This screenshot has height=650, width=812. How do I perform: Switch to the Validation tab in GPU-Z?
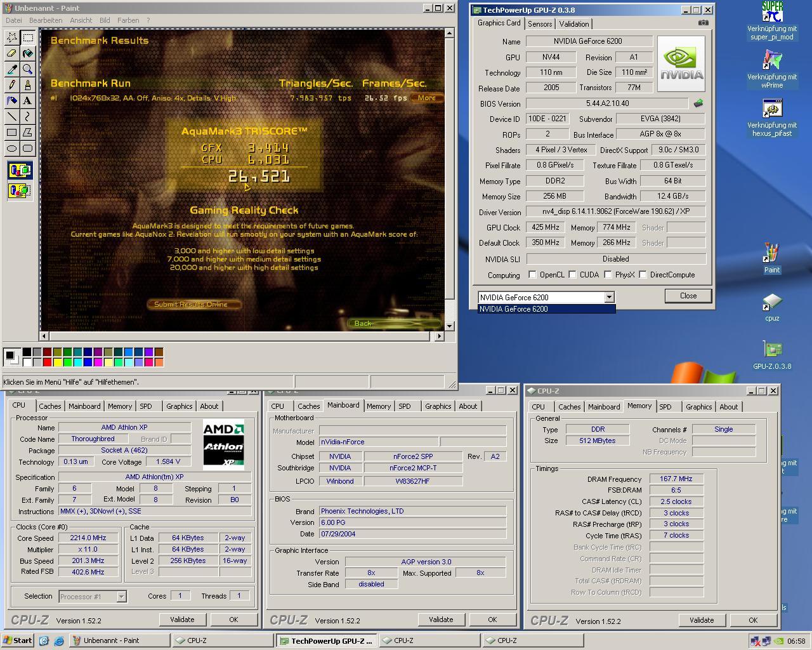pos(574,24)
